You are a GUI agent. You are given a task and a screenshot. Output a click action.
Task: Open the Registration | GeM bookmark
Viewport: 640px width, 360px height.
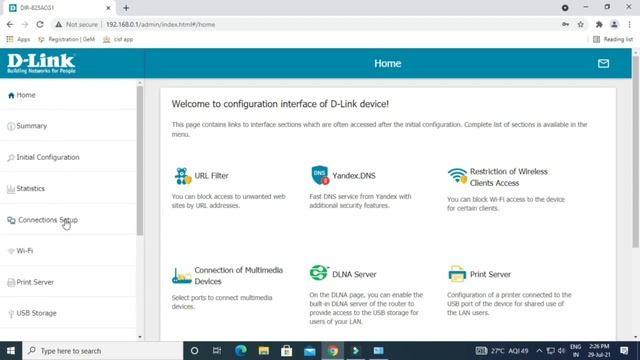coord(67,40)
